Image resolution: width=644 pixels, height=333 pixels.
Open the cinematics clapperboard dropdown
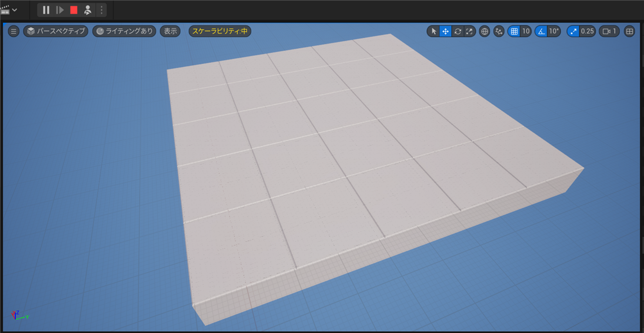point(9,10)
